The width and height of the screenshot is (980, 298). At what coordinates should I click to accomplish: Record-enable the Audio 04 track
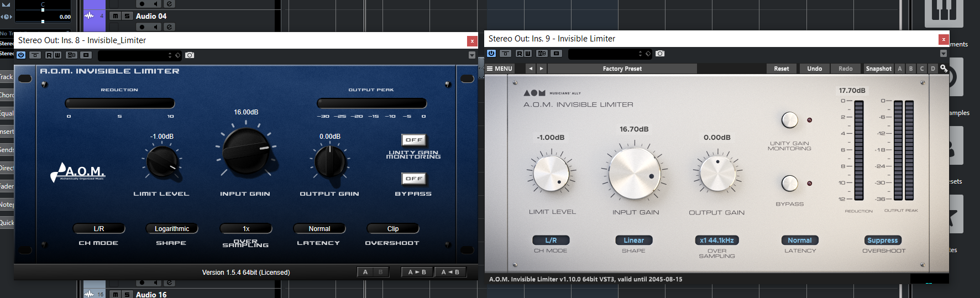pyautogui.click(x=142, y=27)
